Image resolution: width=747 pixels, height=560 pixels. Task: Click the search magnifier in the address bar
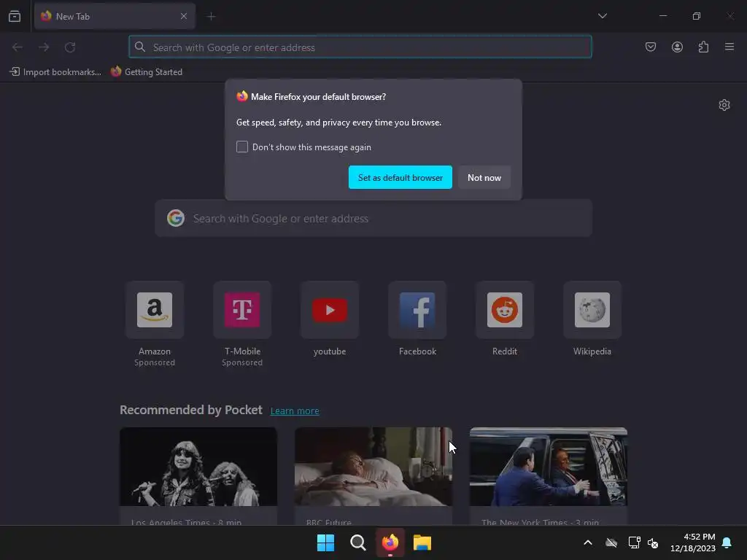pyautogui.click(x=139, y=47)
